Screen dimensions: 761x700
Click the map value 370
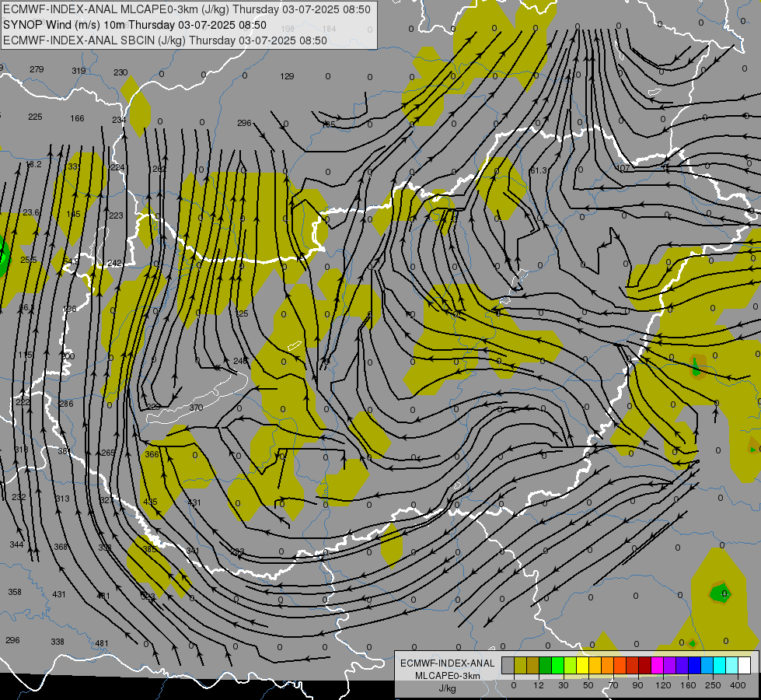click(x=196, y=408)
